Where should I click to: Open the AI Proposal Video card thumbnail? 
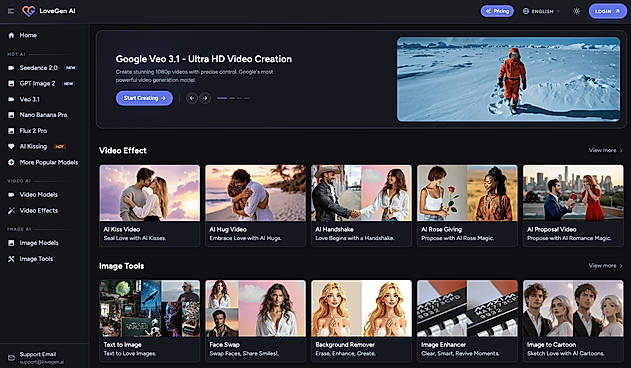point(573,193)
